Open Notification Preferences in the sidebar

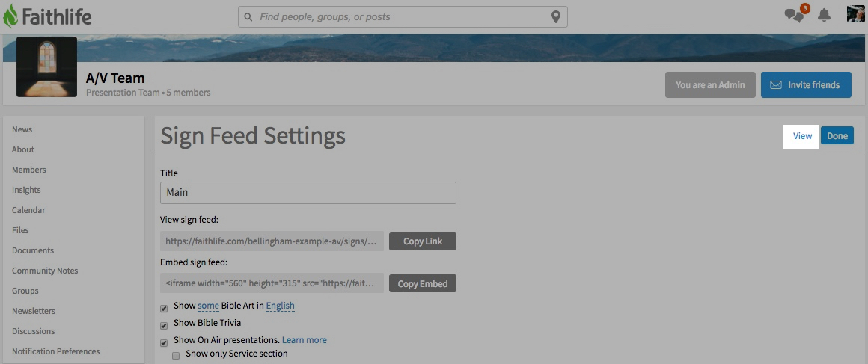[56, 351]
